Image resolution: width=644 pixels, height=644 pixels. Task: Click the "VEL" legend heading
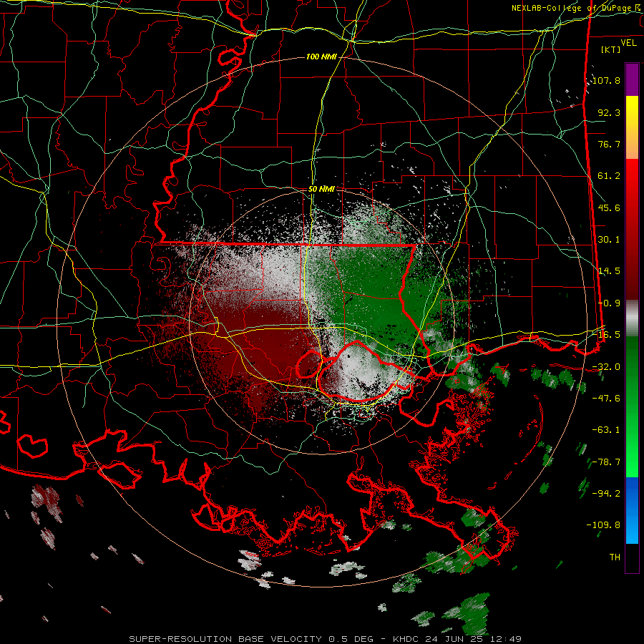(x=628, y=43)
